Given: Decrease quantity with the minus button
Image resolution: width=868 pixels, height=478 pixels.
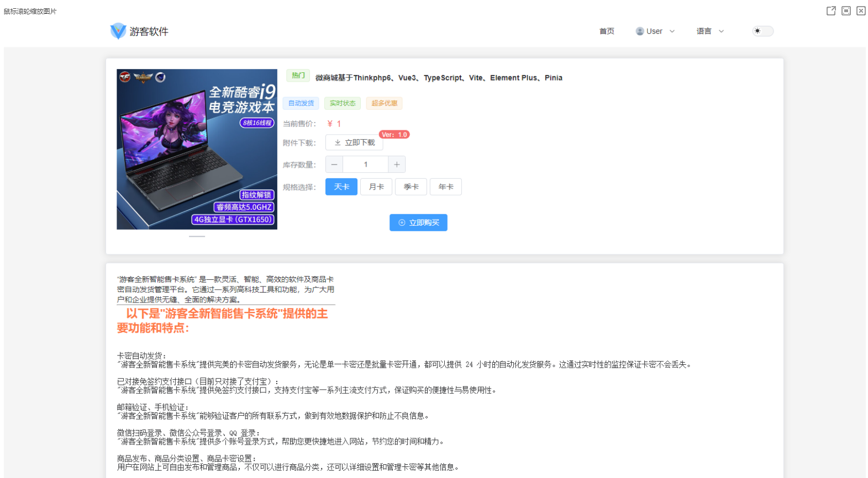Looking at the screenshot, I should [334, 164].
